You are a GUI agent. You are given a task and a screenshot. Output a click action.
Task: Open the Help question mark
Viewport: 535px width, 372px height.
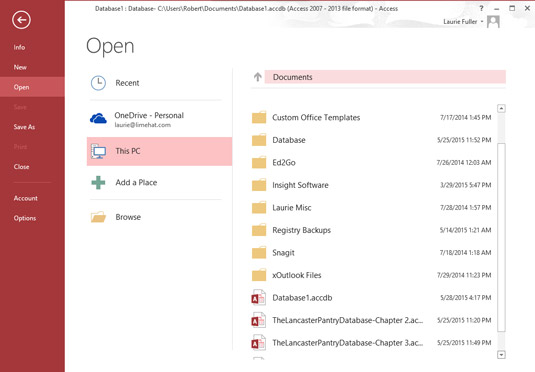pyautogui.click(x=481, y=9)
